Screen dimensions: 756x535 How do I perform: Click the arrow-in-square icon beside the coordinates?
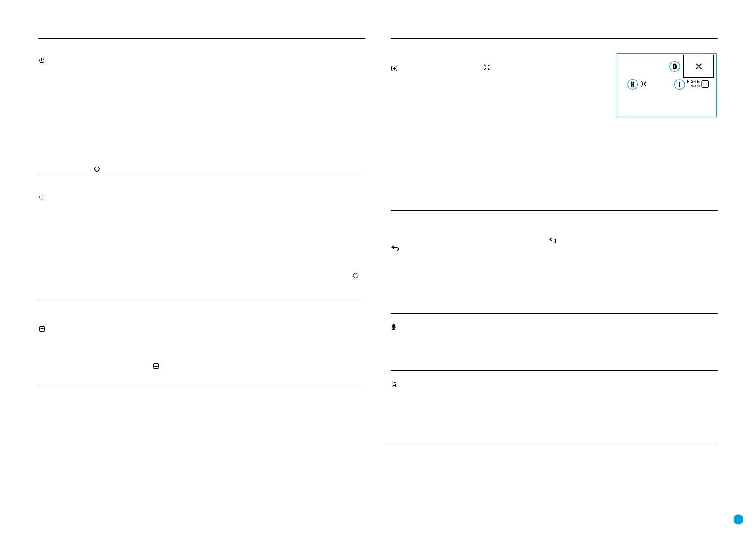pyautogui.click(x=705, y=84)
